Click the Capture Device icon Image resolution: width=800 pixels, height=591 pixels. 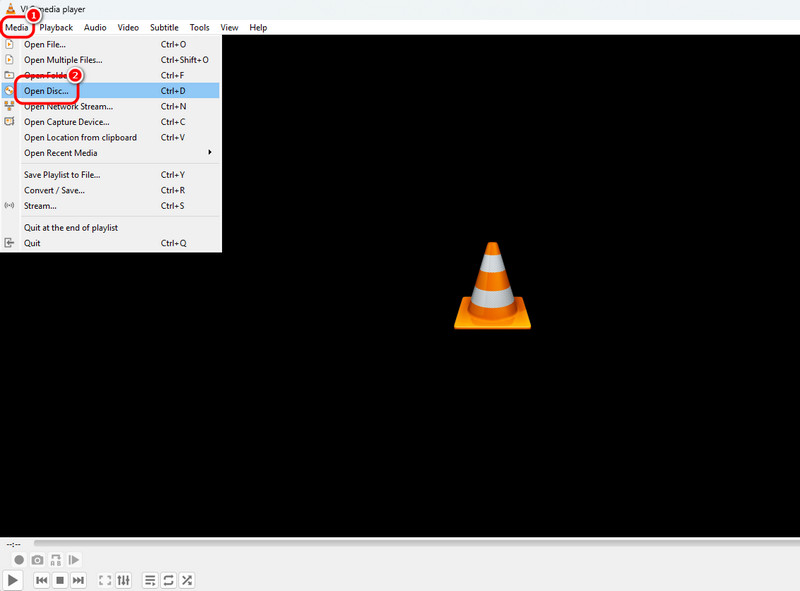pos(9,121)
